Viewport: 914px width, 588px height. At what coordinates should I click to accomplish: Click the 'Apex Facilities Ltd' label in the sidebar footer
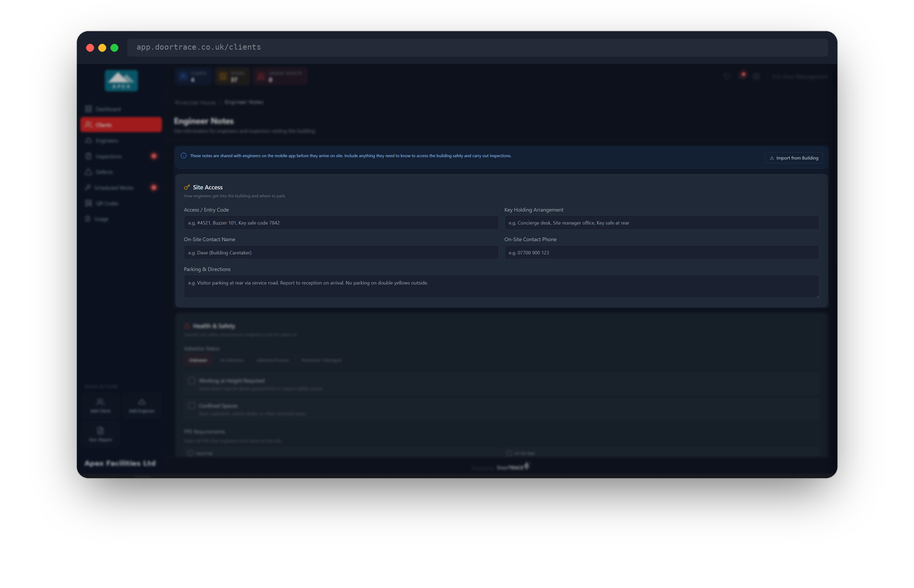pyautogui.click(x=120, y=463)
